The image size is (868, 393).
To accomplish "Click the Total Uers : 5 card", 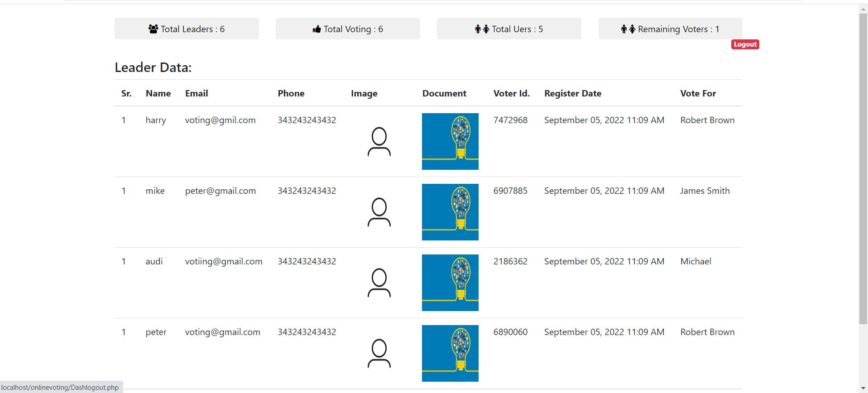I will click(x=509, y=29).
